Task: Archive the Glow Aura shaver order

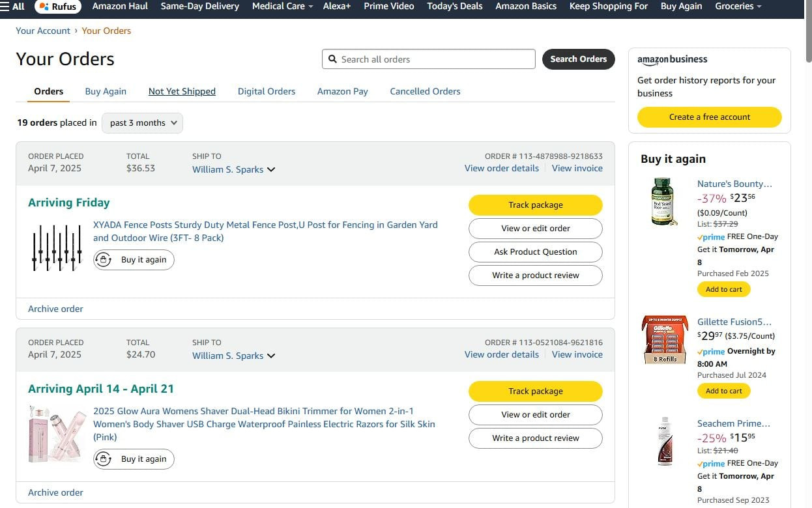Action: 55,492
